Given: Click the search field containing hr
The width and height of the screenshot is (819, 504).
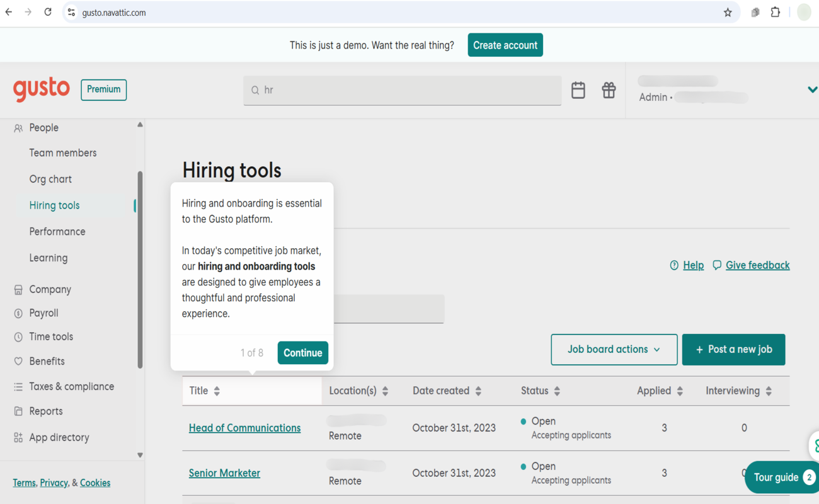Looking at the screenshot, I should 403,91.
